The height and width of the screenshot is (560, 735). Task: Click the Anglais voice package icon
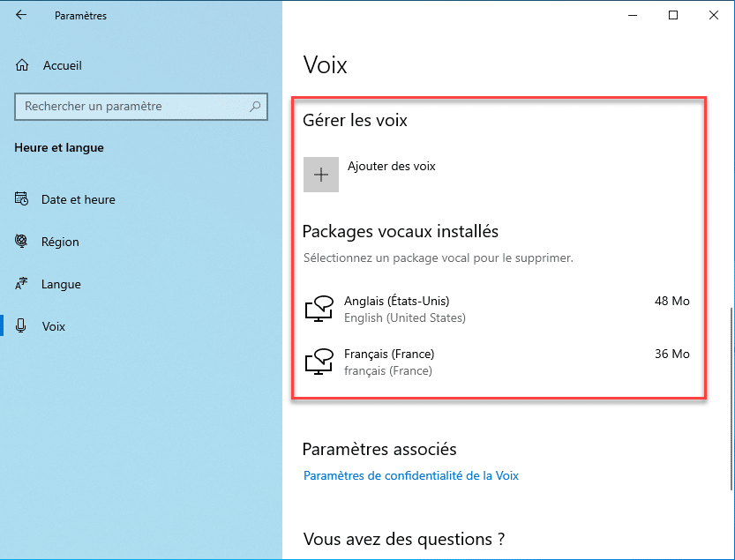[319, 309]
